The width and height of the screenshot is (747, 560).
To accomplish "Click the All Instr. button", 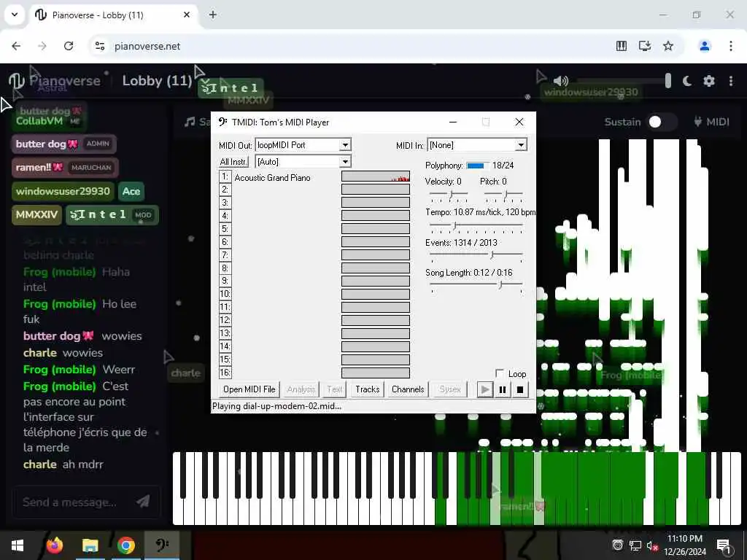I will [x=233, y=162].
